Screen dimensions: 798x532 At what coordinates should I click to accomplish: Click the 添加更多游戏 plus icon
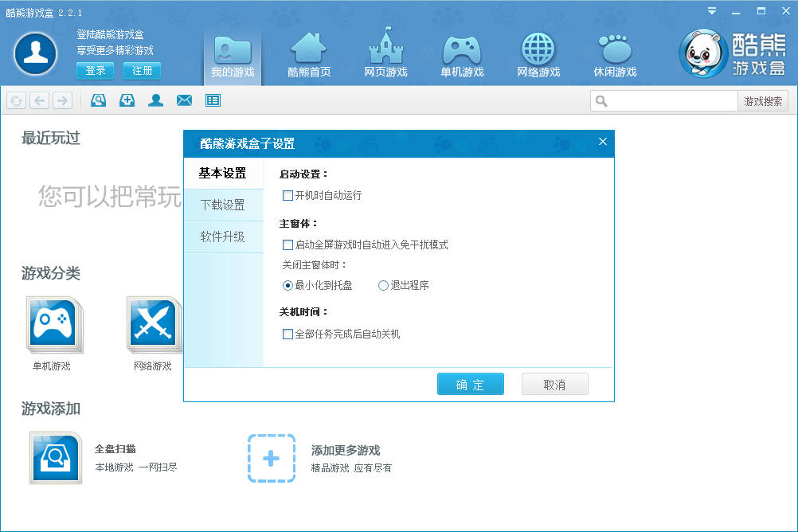tap(272, 458)
